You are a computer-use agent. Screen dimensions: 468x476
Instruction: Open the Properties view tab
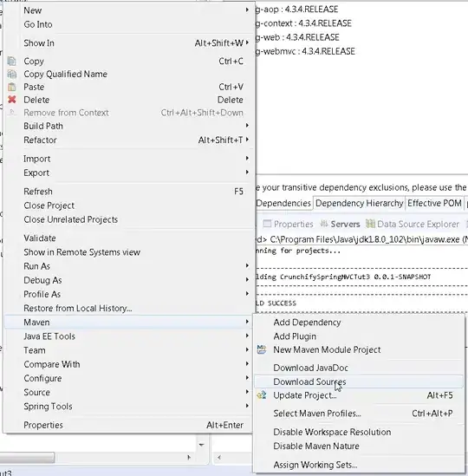point(288,224)
